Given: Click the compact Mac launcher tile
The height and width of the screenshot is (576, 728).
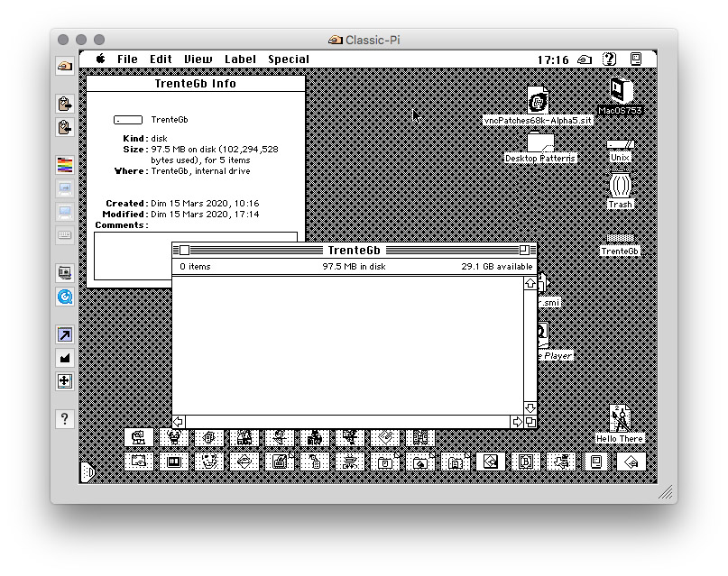Looking at the screenshot, I should tap(596, 462).
